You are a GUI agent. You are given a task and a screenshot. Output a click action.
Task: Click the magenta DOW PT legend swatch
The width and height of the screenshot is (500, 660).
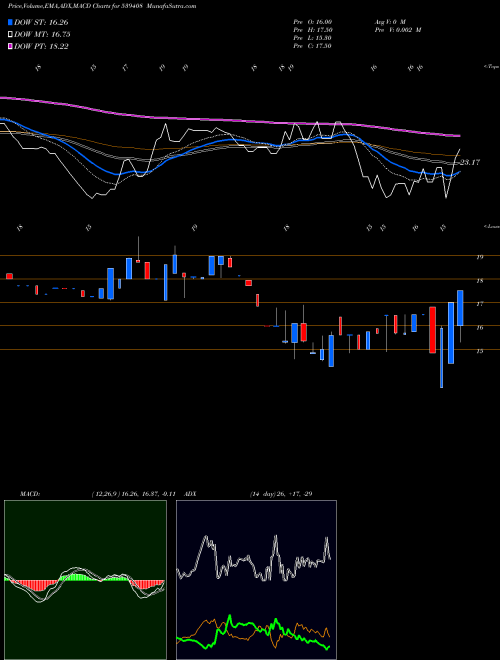(x=11, y=46)
